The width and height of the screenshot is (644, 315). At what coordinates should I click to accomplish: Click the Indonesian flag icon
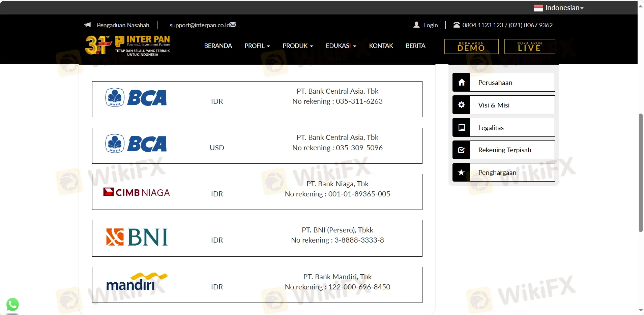click(x=538, y=8)
